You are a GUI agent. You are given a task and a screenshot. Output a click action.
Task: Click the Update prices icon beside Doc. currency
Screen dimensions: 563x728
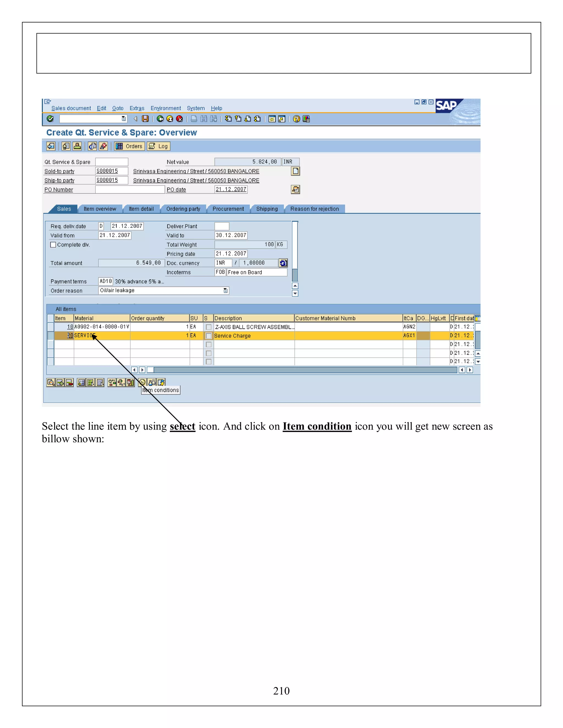tap(283, 263)
